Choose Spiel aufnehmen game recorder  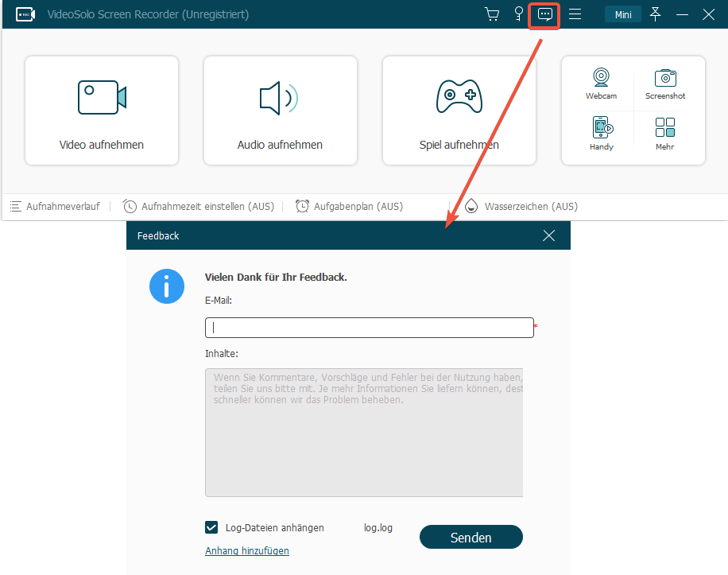(459, 111)
